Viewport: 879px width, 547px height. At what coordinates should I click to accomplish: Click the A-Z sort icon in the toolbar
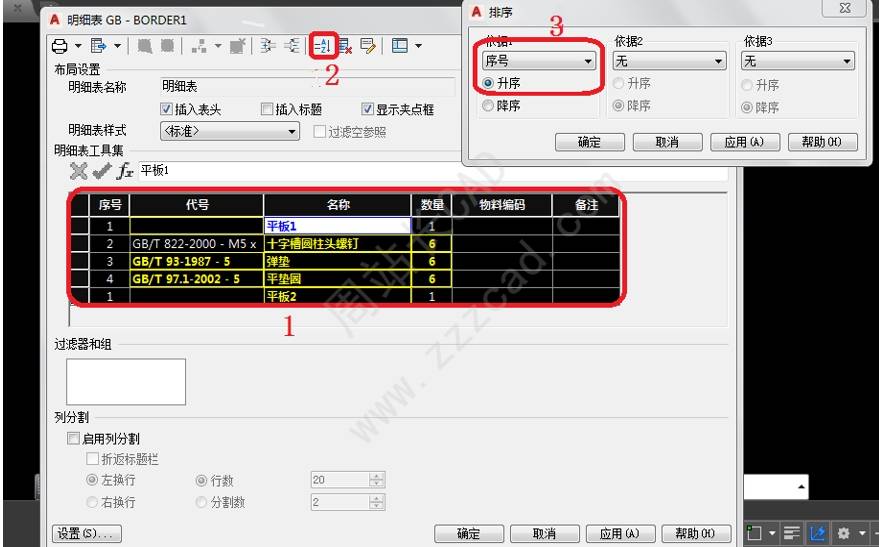[324, 46]
